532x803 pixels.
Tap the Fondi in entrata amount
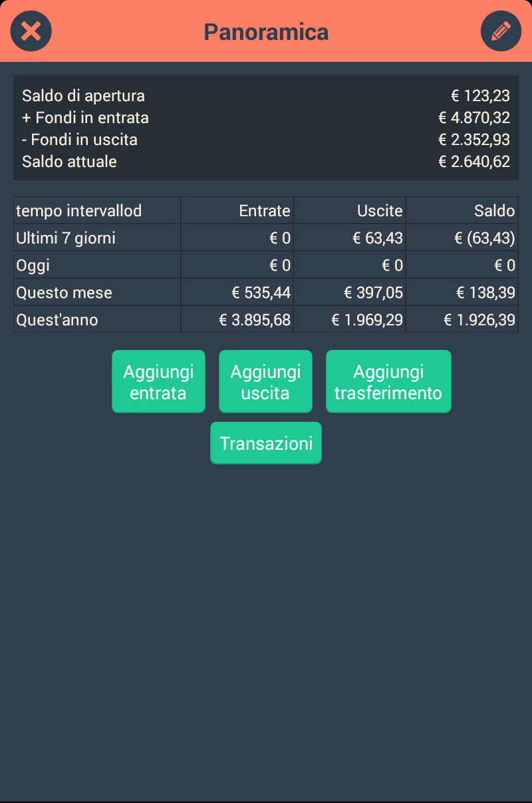point(474,118)
